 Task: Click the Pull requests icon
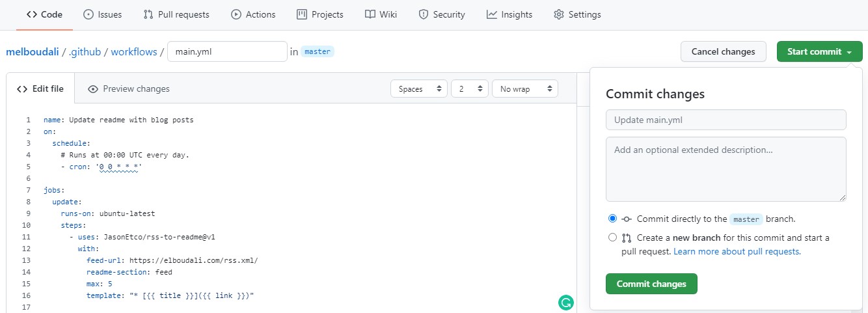coord(148,14)
